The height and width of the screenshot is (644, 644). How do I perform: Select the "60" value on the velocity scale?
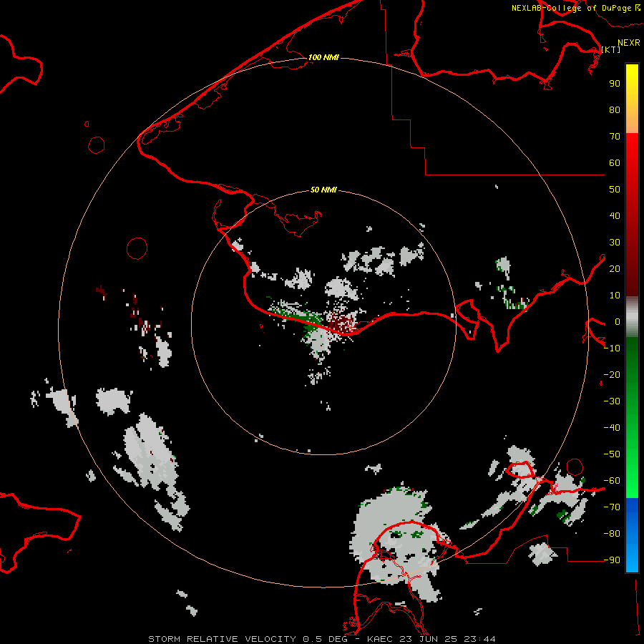[x=615, y=162]
